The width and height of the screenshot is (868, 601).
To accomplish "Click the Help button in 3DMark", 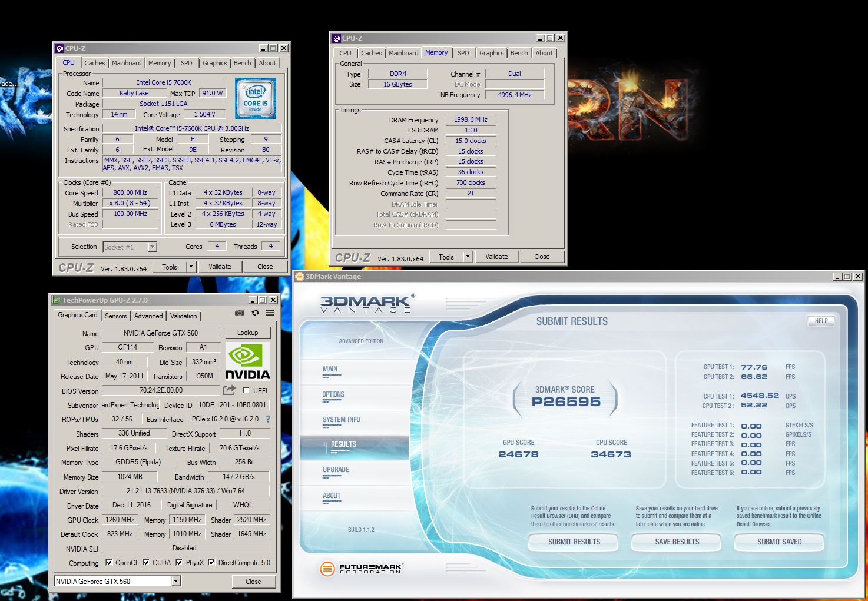I will [x=821, y=321].
